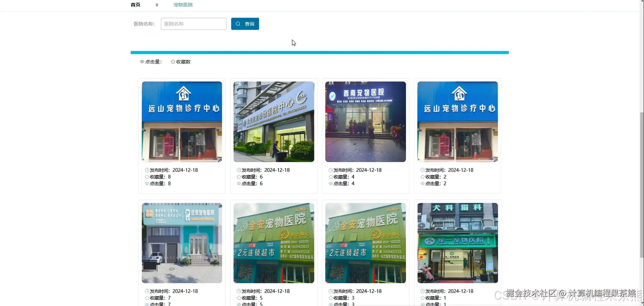Image resolution: width=644 pixels, height=306 pixels.
Task: Click the star icon next to 收藏数 filter
Action: 172,62
